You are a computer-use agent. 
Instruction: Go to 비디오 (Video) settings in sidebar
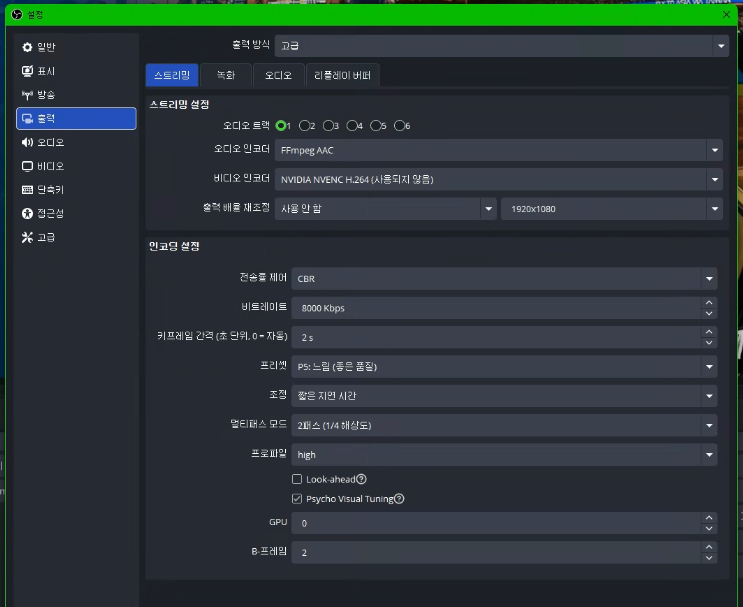(x=50, y=166)
